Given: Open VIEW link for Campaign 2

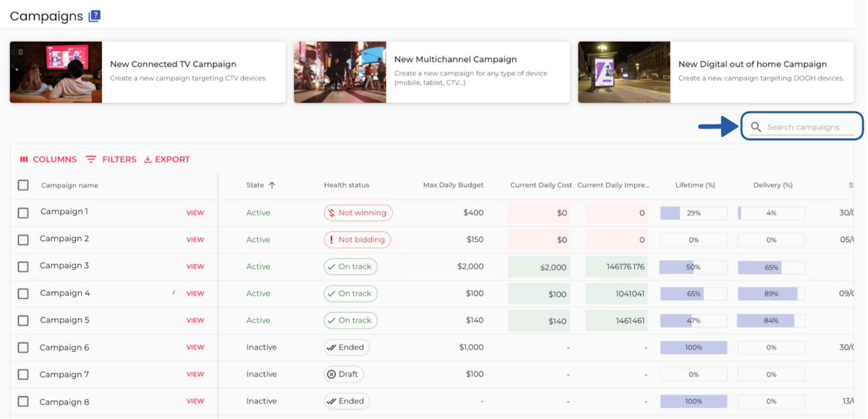Looking at the screenshot, I should [195, 240].
